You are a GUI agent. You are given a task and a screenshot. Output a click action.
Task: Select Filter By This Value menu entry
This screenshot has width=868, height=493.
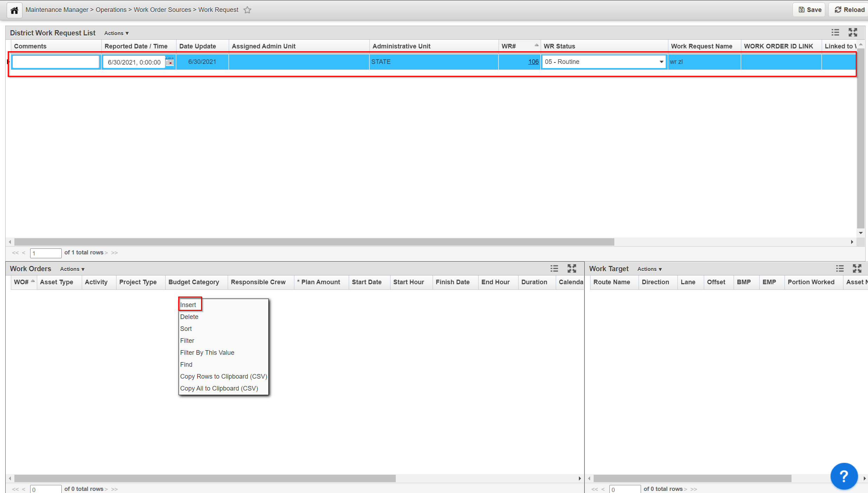(207, 352)
